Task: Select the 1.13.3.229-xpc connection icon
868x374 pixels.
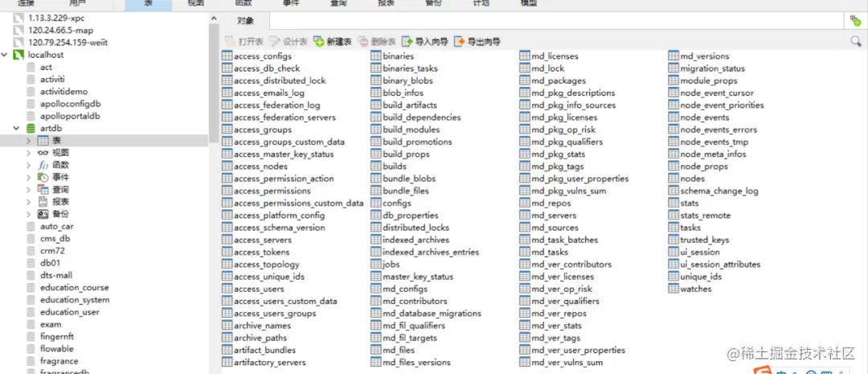Action: 18,18
